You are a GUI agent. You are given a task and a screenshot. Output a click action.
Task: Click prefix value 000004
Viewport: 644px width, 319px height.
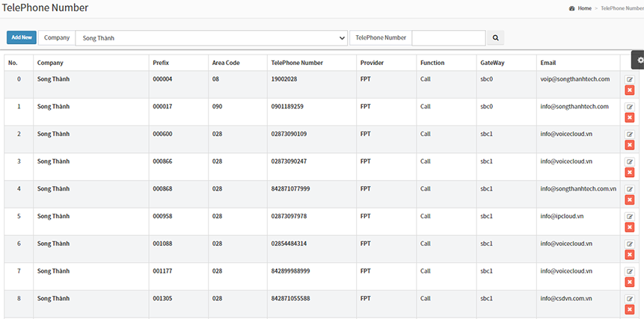pyautogui.click(x=162, y=79)
